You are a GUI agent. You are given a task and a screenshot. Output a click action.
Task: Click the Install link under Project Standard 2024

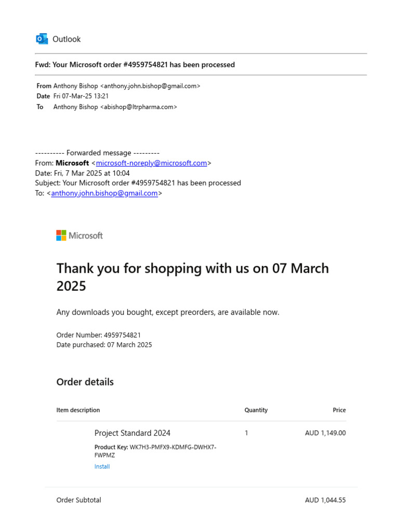click(102, 467)
